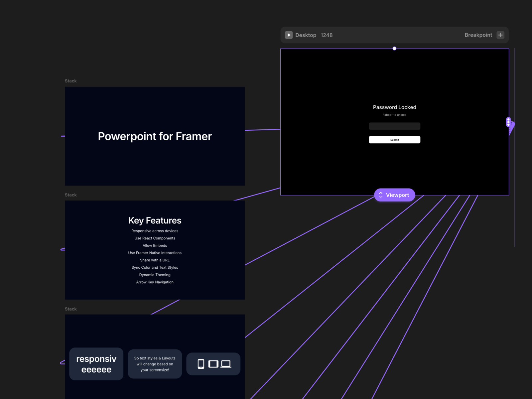
Task: Select the Arrow Key Navigation line
Action: pos(155,282)
